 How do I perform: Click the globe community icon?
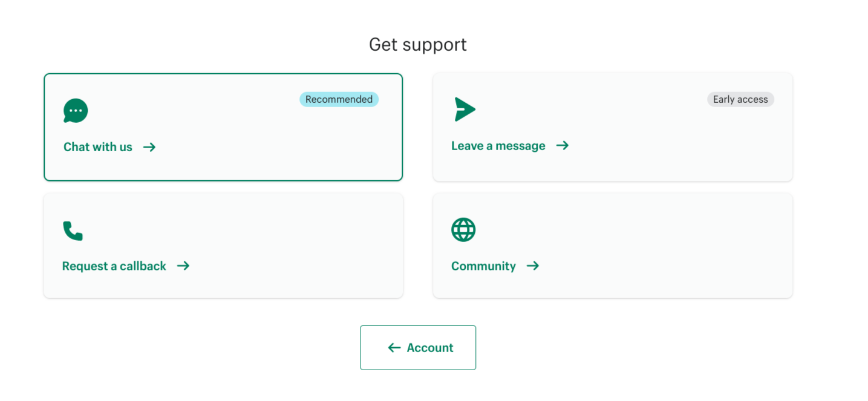(x=463, y=230)
